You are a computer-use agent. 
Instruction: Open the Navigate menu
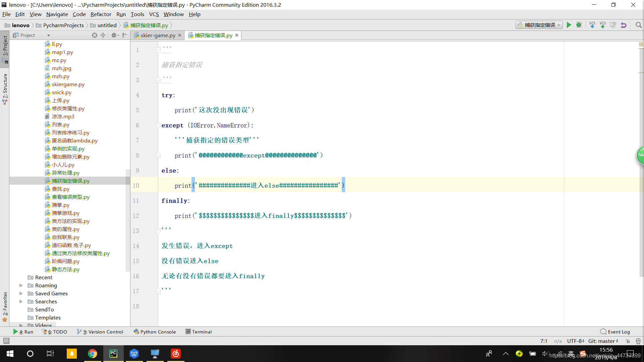point(57,14)
